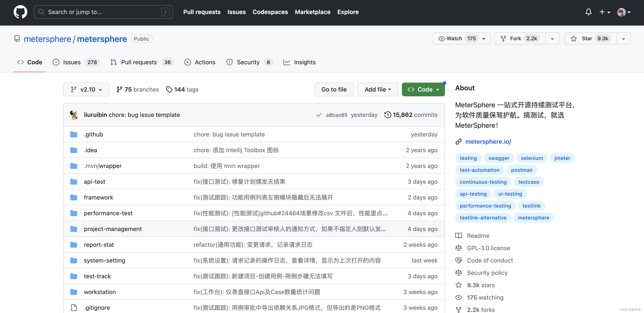Screen dimensions: 644x313
Task: Select the jmeter topic tag
Action: [x=562, y=158]
